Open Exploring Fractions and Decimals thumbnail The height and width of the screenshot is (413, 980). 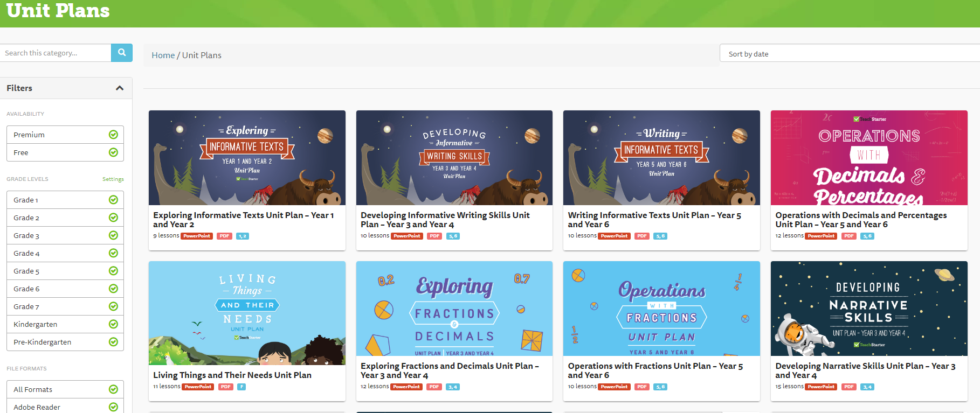tap(454, 309)
